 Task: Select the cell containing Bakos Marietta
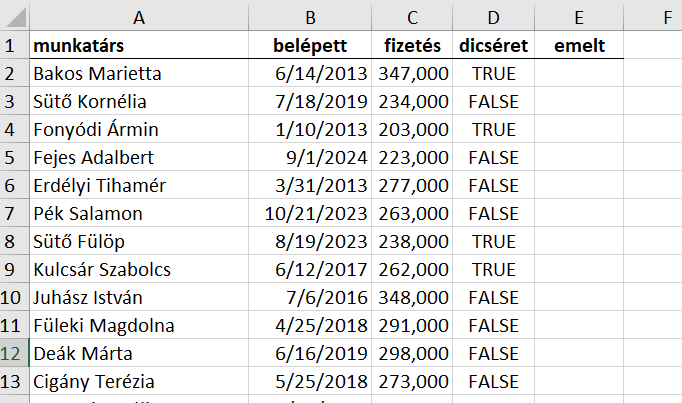tap(139, 73)
